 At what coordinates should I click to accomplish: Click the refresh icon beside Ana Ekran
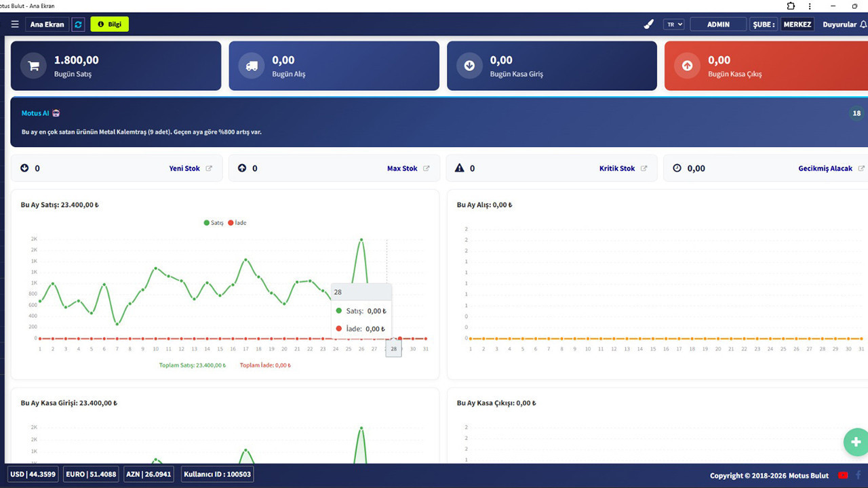tap(79, 24)
